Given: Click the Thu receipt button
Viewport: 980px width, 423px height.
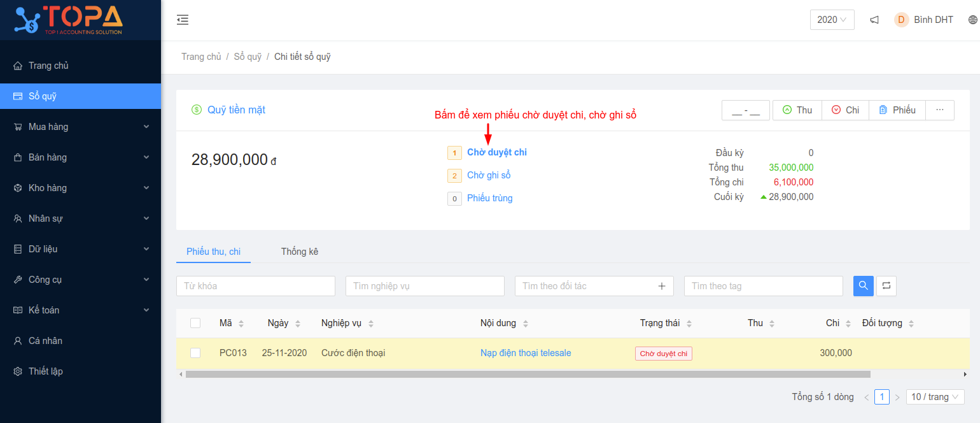Looking at the screenshot, I should click(x=797, y=110).
